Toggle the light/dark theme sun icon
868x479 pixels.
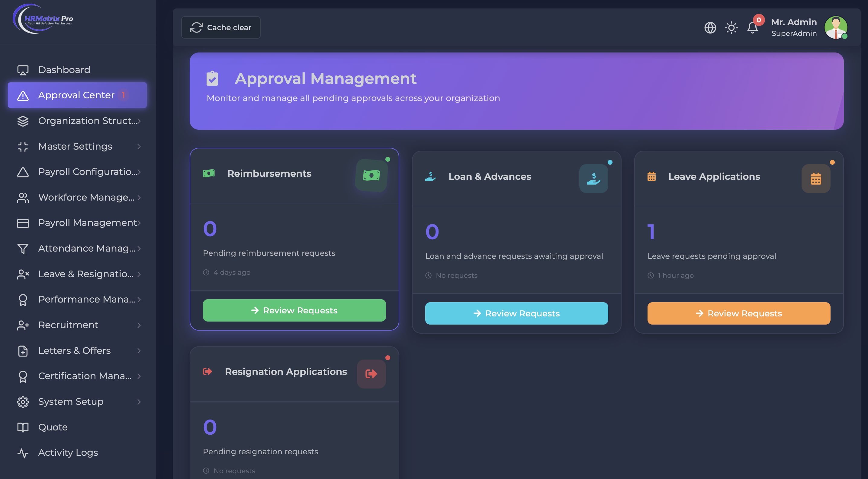(731, 28)
